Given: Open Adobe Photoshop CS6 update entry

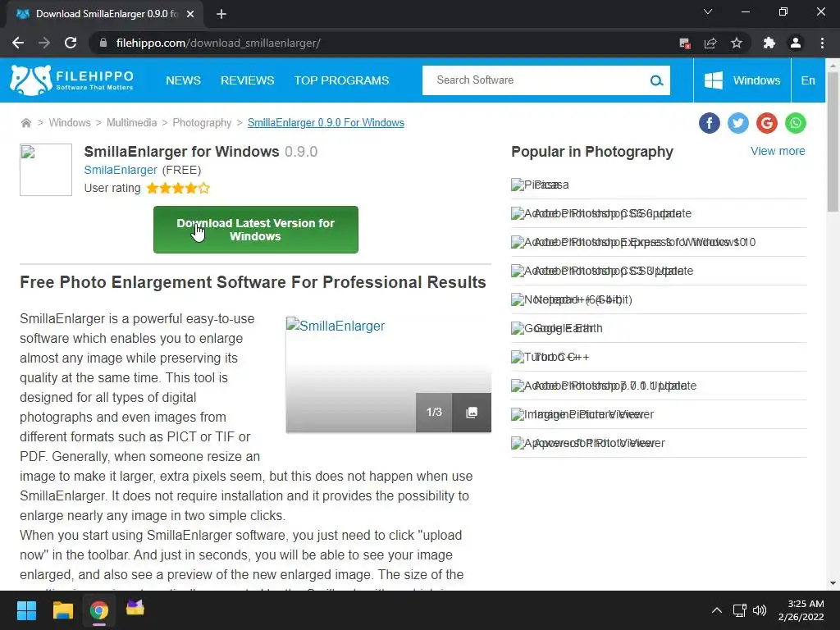Looking at the screenshot, I should point(659,214).
